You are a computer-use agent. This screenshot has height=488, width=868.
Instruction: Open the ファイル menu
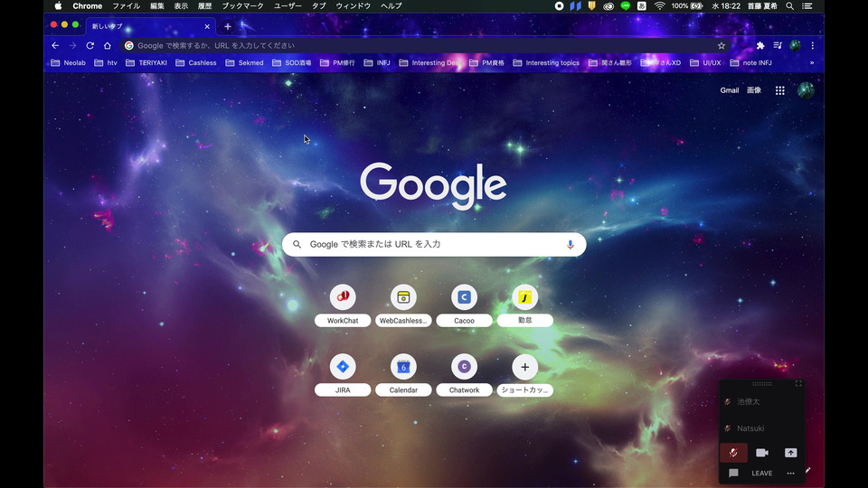(127, 6)
